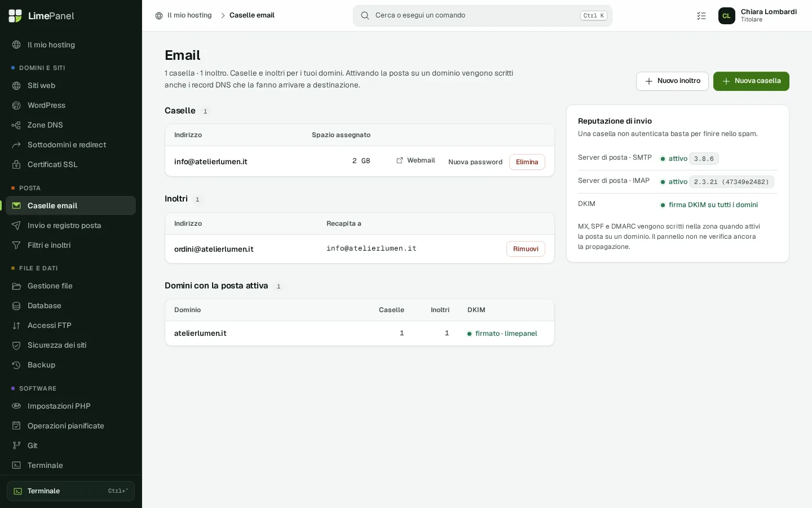Click the firma DKIM su tutti i domini status
812x508 pixels.
click(x=709, y=205)
